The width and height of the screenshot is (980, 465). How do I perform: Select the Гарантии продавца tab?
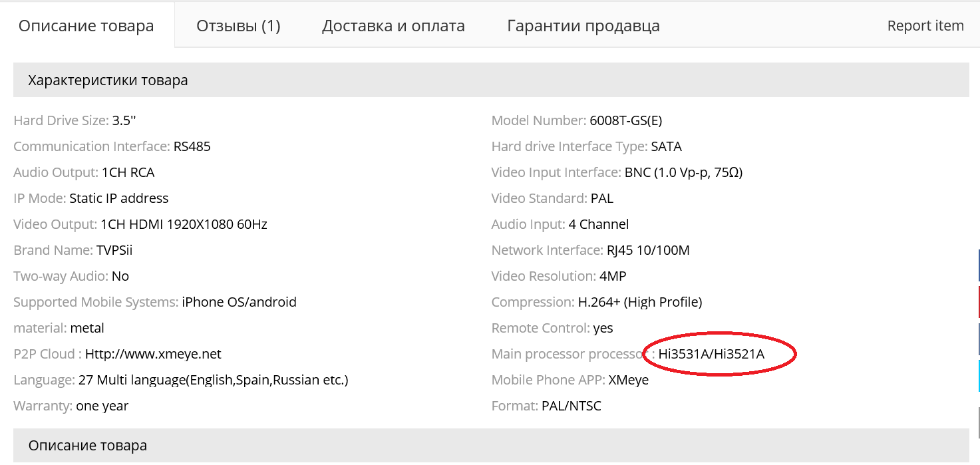click(583, 26)
